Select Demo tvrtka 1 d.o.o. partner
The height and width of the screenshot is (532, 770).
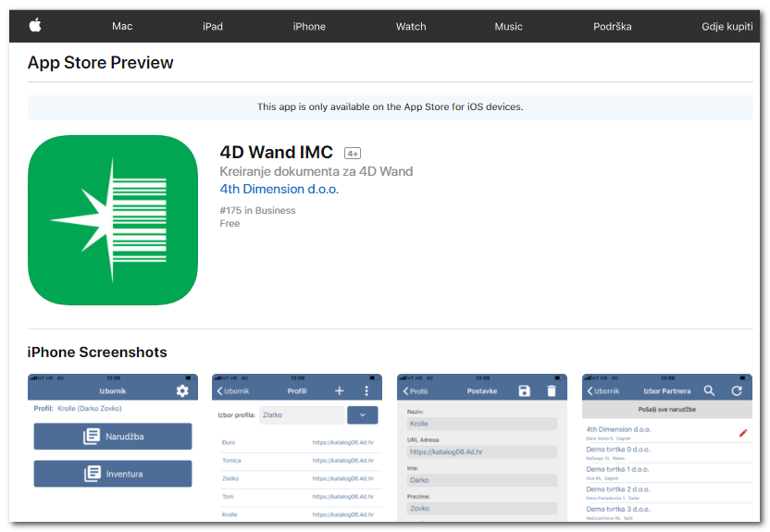click(x=668, y=473)
